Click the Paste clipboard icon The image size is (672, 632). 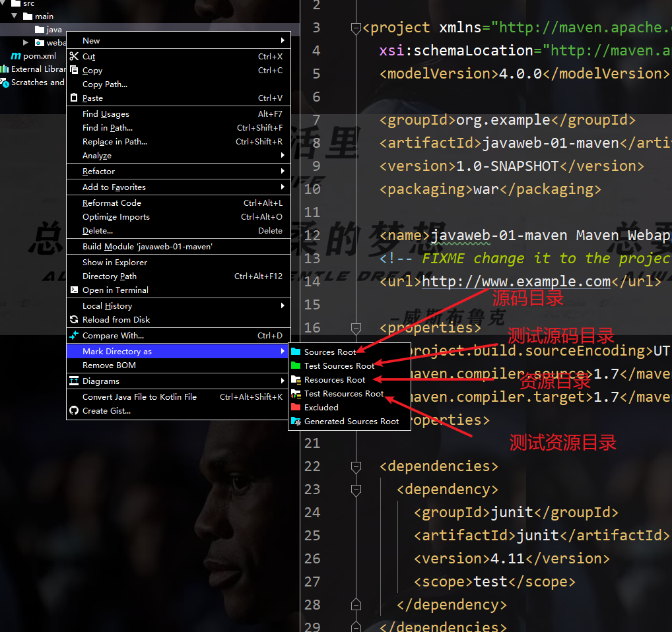coord(74,98)
